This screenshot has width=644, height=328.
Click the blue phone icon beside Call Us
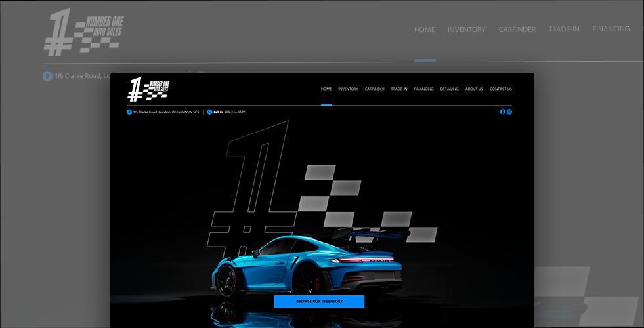[209, 112]
